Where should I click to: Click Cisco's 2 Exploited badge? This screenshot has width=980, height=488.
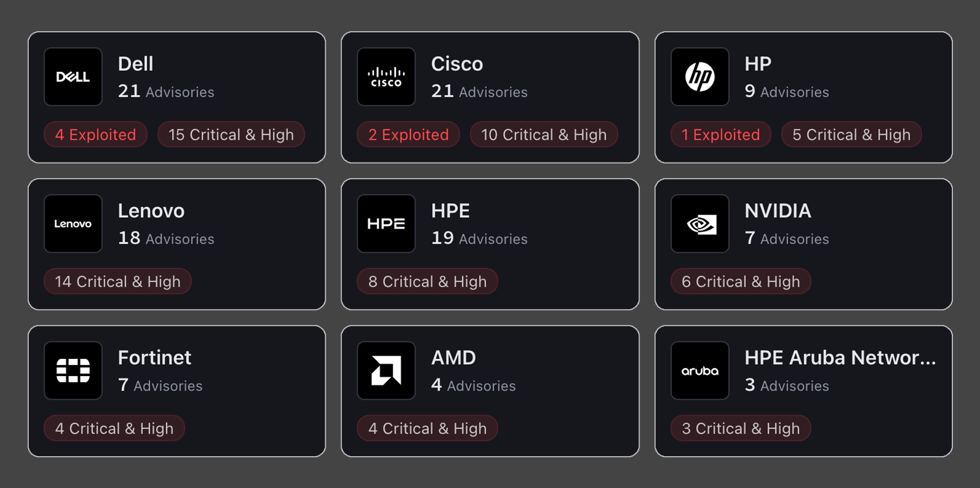coord(408,134)
